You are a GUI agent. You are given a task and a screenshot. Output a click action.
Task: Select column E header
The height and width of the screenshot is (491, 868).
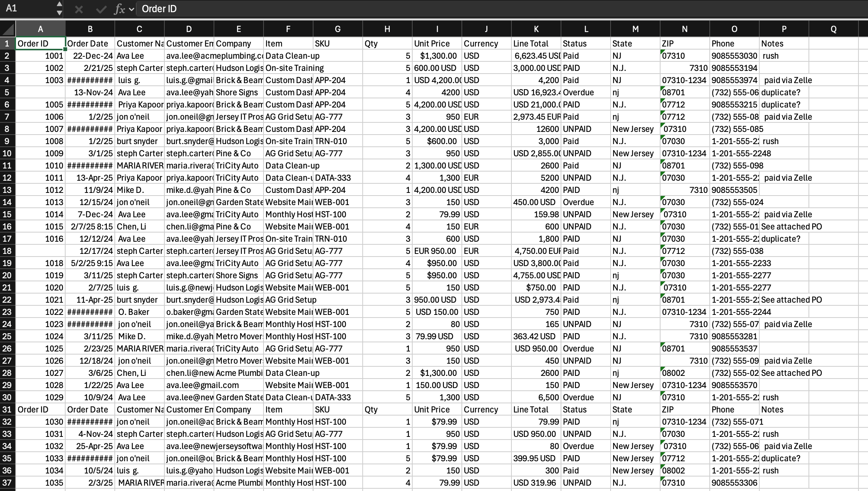tap(239, 29)
